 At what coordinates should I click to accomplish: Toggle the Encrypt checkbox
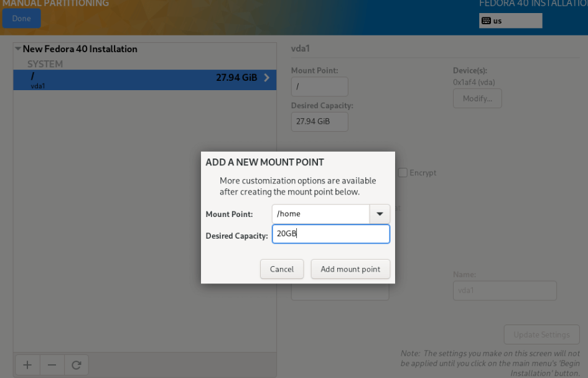[x=403, y=173]
